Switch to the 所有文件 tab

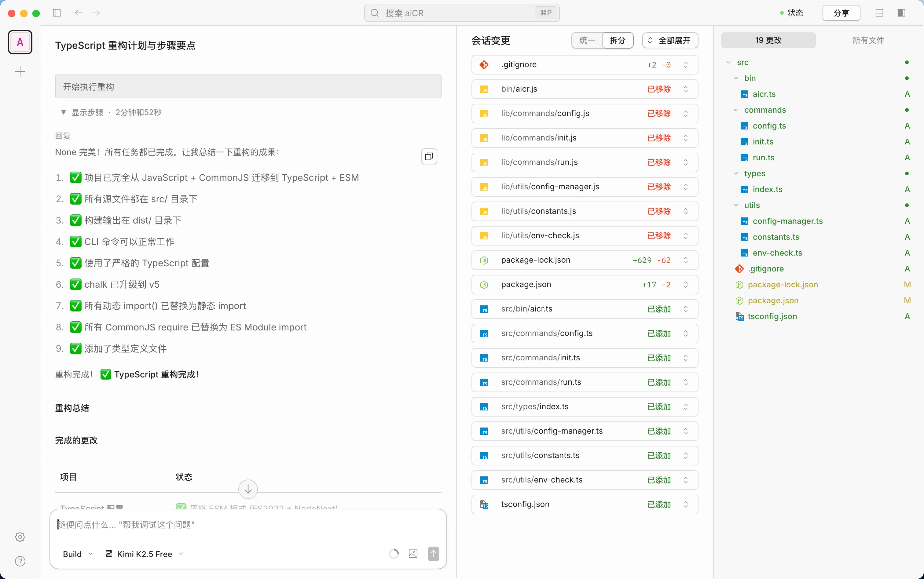coord(868,41)
